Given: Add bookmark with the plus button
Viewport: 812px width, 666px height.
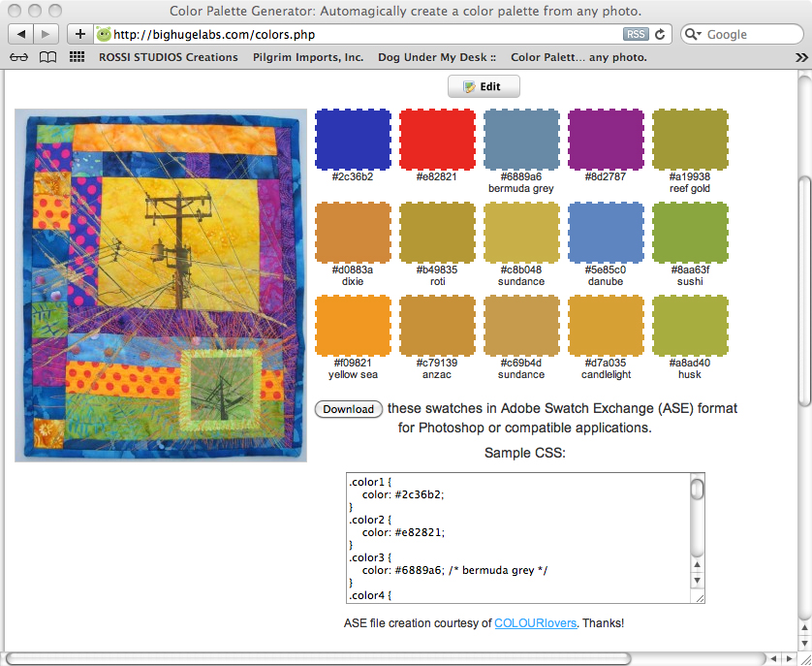Looking at the screenshot, I should [80, 34].
